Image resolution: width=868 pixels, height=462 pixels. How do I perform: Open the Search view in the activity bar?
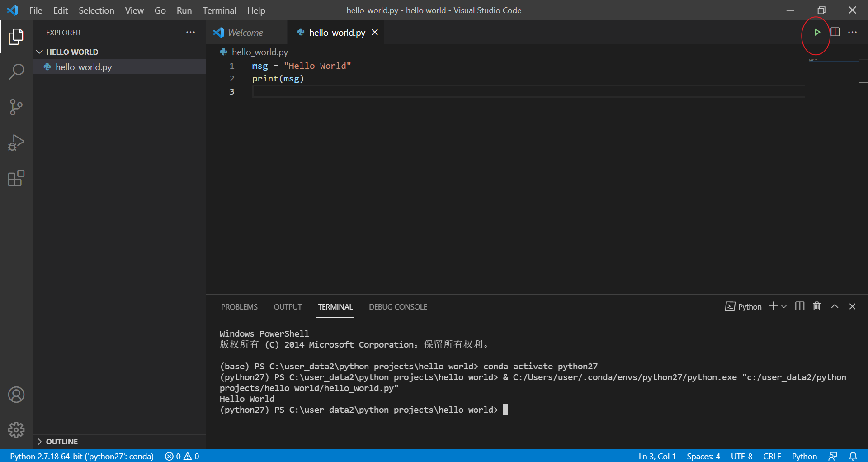coord(16,71)
